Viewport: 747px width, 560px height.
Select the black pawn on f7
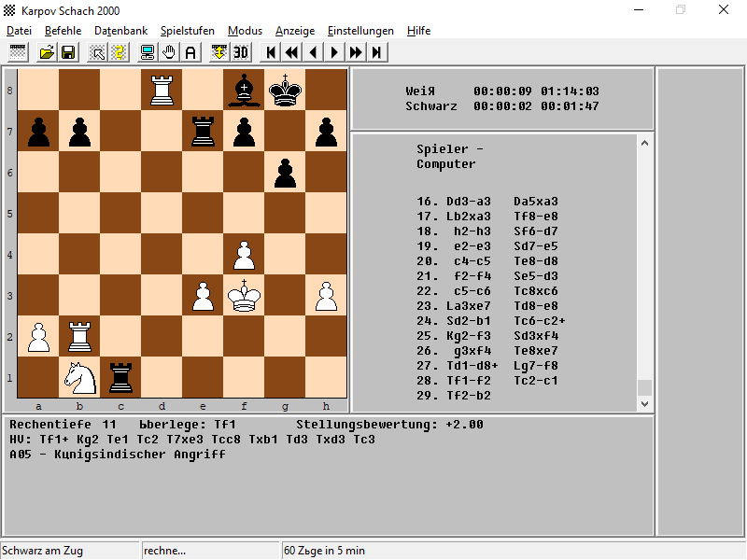tap(244, 131)
